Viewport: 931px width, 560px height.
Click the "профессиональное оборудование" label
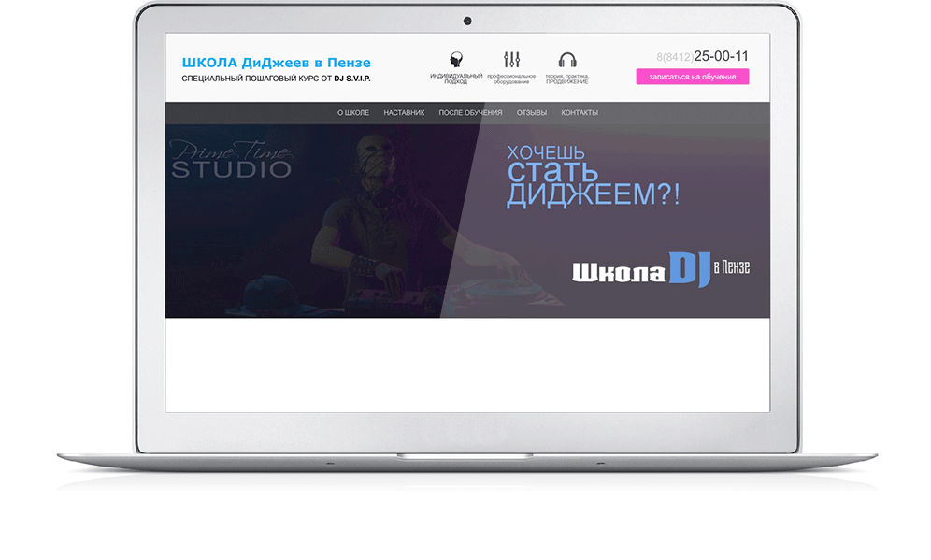(x=511, y=79)
